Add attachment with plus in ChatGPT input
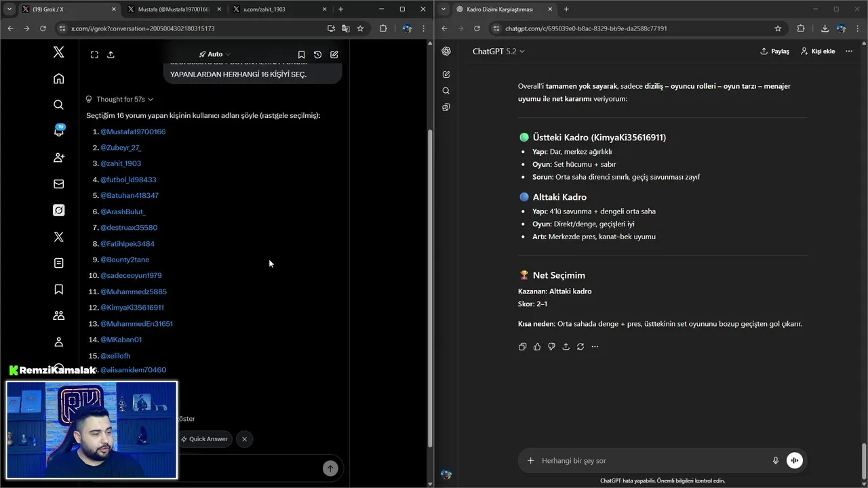868x488 pixels. click(x=530, y=460)
